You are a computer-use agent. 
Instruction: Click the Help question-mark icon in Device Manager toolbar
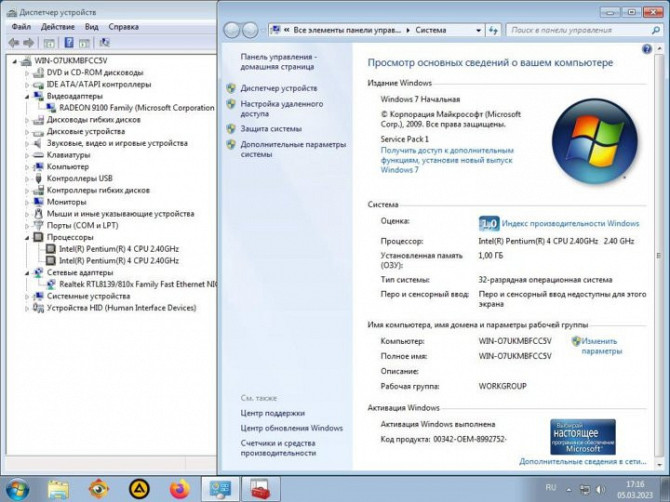[68, 43]
